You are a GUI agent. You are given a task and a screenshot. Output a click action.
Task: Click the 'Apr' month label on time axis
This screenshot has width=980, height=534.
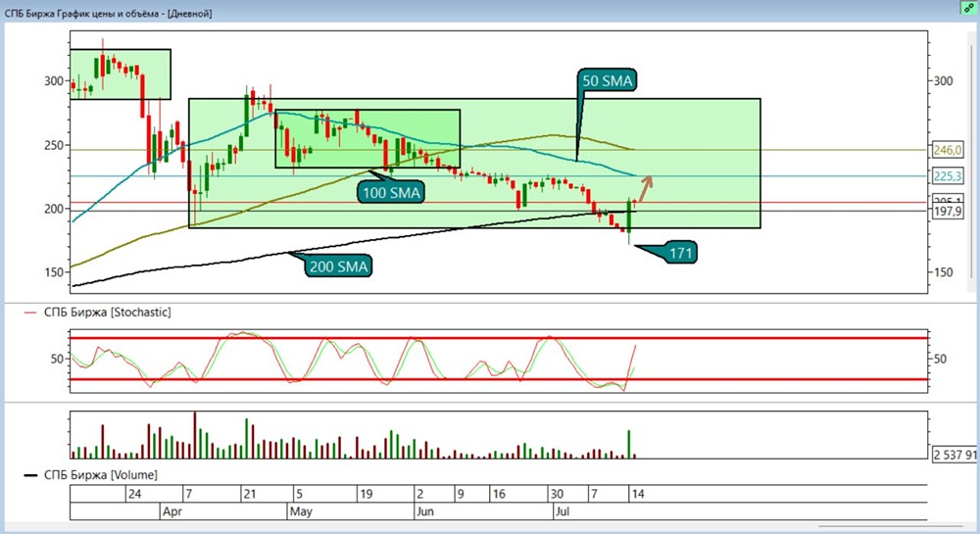(x=171, y=511)
